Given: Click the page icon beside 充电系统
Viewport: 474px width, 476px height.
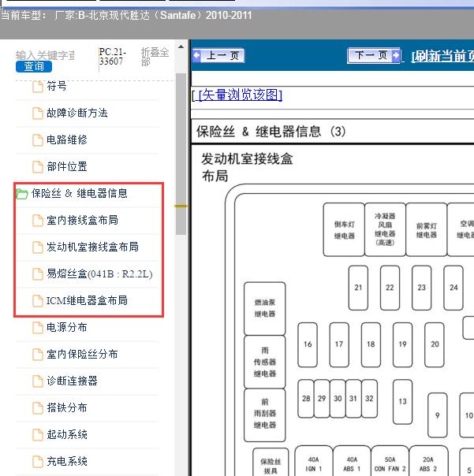Looking at the screenshot, I should pos(37,462).
